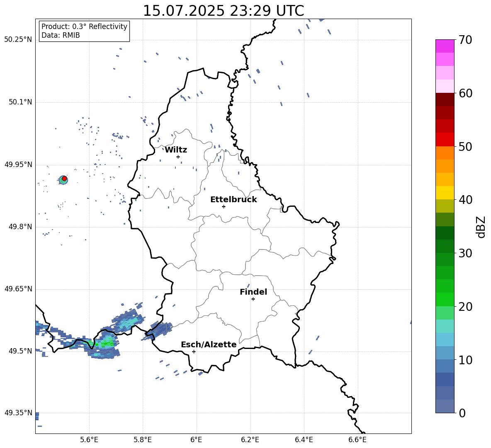Click the Wiltz city label
The height and width of the screenshot is (448, 491).
click(176, 150)
